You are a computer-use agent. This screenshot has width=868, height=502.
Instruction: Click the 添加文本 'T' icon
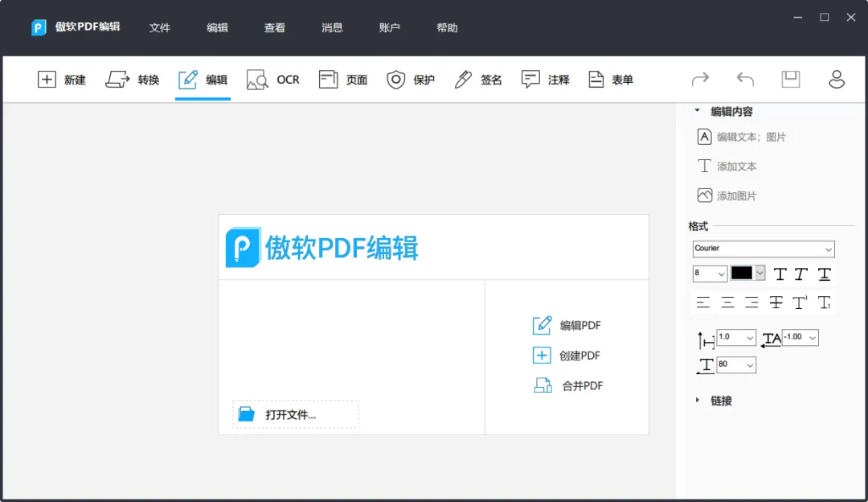(704, 166)
